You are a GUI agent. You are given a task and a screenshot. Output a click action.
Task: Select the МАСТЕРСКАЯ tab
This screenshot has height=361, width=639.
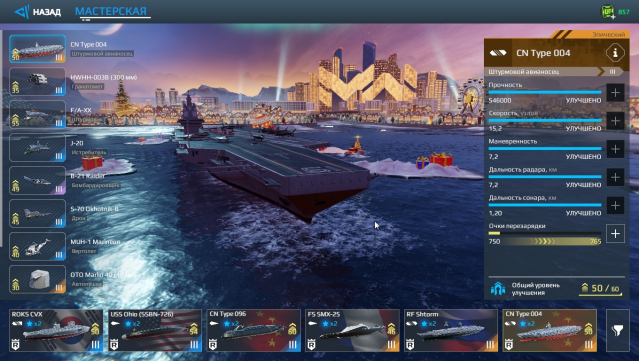[111, 11]
